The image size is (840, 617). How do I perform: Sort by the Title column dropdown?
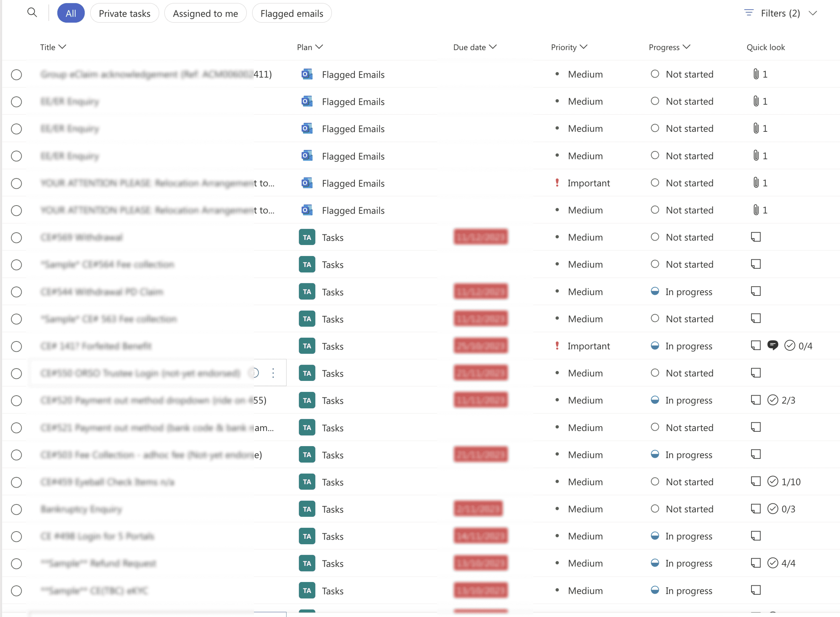coord(53,47)
